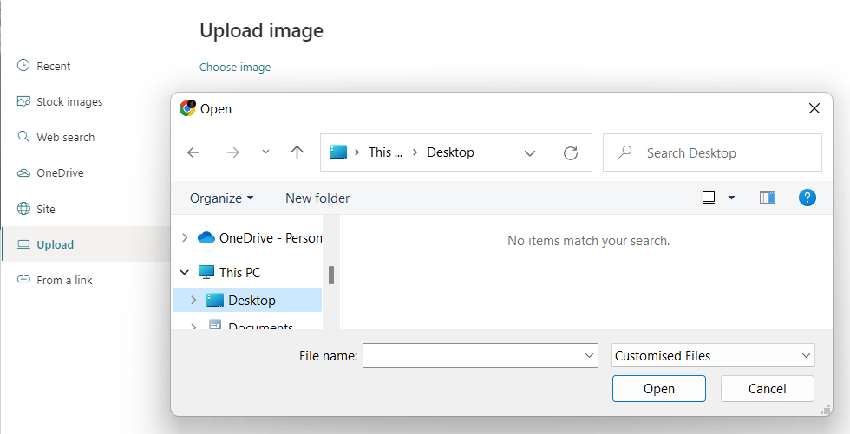The image size is (850, 434).
Task: Click the Chrome icon in dialog title
Action: point(188,108)
